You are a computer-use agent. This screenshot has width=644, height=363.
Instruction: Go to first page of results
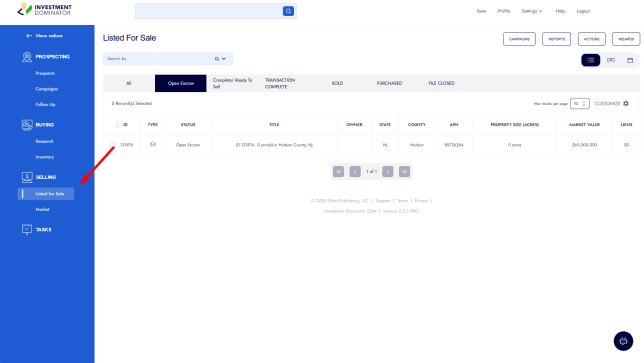click(338, 172)
